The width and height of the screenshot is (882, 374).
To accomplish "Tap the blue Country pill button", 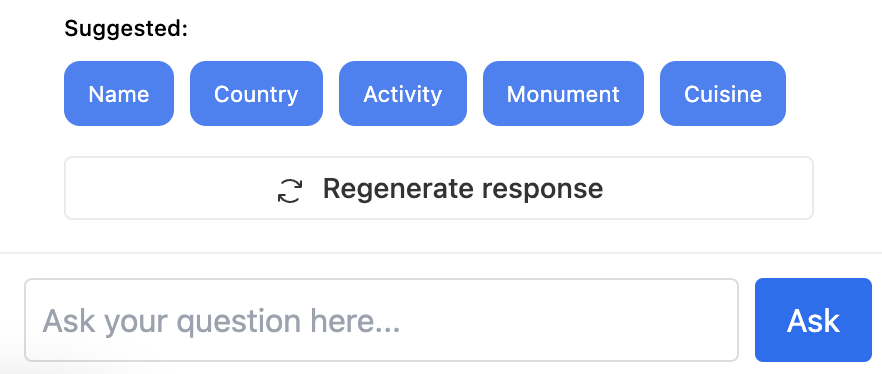I will pyautogui.click(x=256, y=93).
